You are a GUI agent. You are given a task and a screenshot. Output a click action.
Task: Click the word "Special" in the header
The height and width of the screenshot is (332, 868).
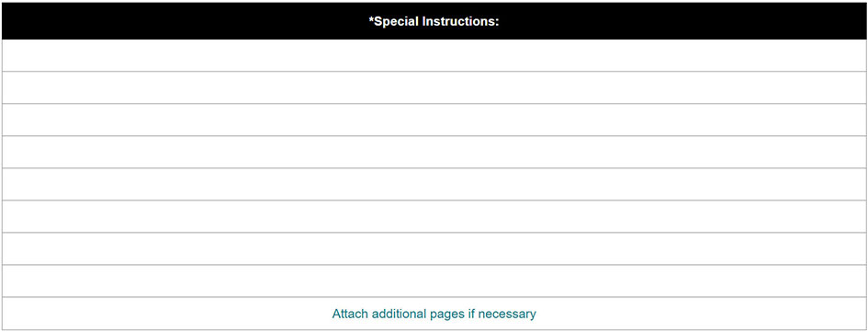click(397, 22)
